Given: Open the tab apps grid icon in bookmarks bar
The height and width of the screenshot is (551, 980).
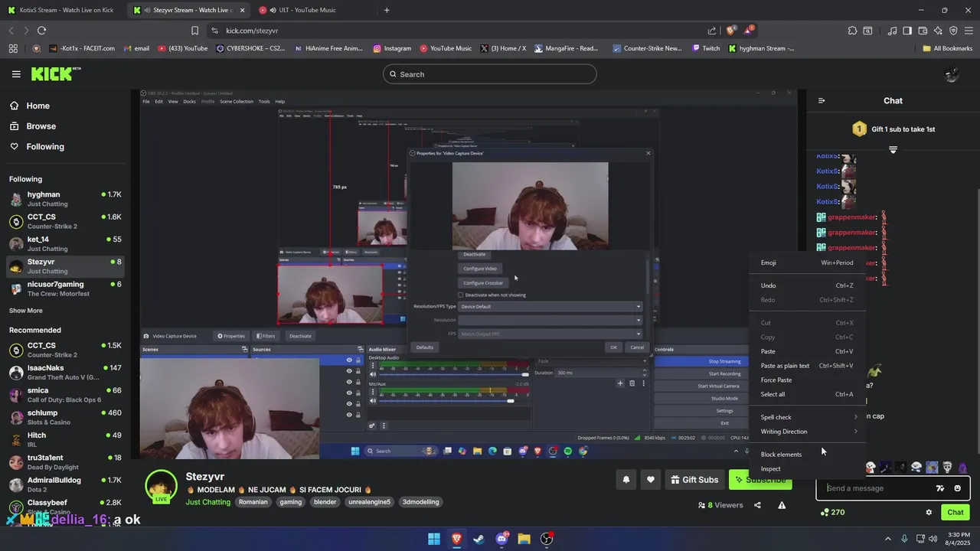Looking at the screenshot, I should point(13,48).
